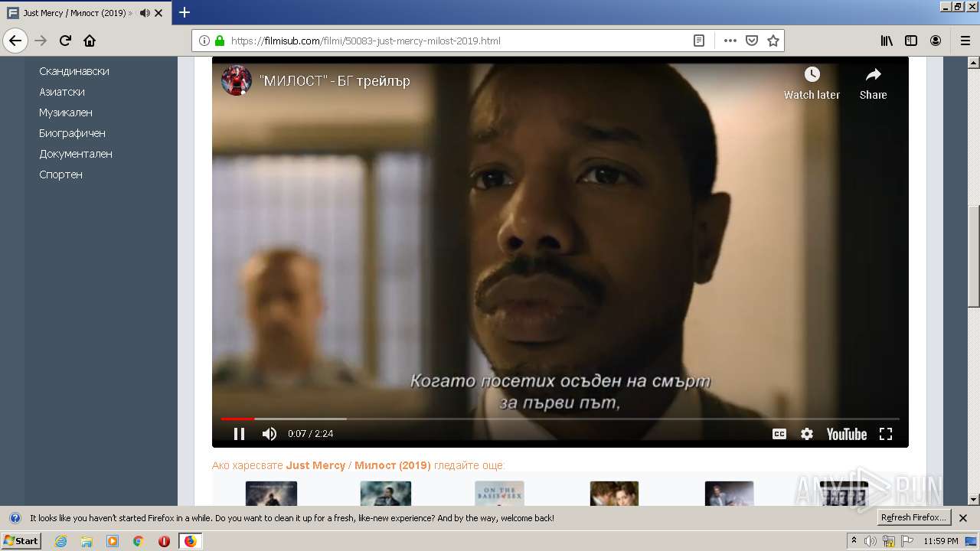Reload the current page
Screen dimensions: 980x551
click(65, 41)
